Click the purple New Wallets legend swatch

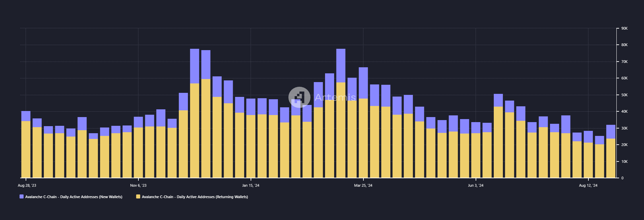tap(22, 197)
